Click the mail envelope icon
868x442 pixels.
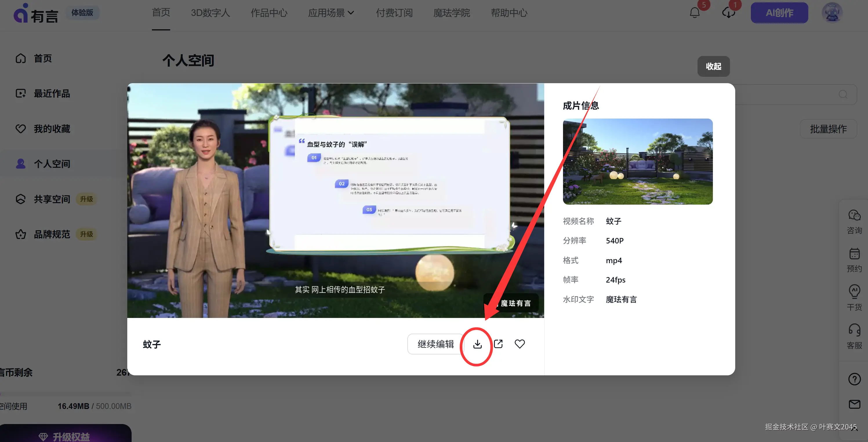tap(854, 404)
